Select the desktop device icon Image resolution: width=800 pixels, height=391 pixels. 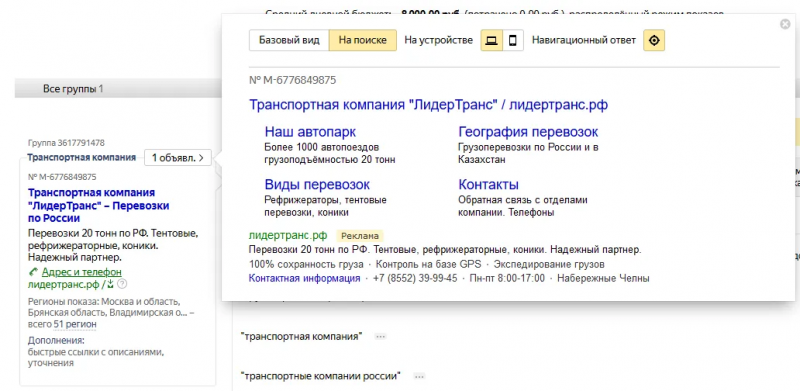click(x=491, y=40)
